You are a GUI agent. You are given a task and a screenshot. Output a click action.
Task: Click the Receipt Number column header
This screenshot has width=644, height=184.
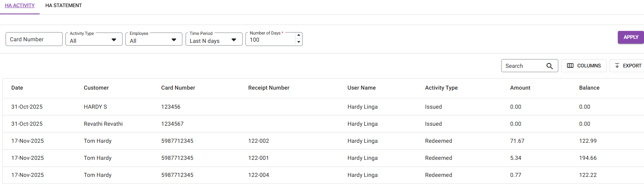[x=268, y=88]
